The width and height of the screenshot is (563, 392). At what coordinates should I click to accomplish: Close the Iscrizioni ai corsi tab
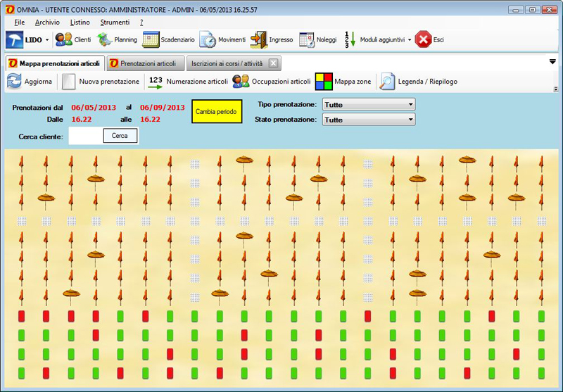point(274,63)
